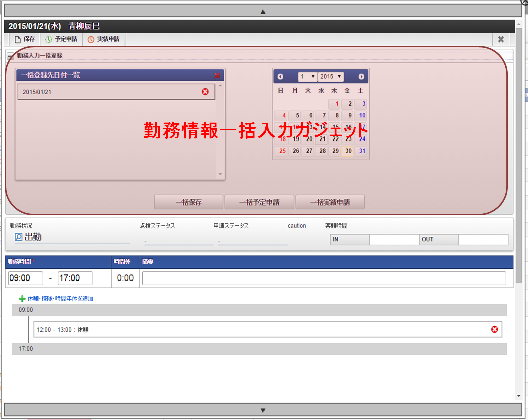The height and width of the screenshot is (420, 528).
Task: Select calendar day 4
Action: [280, 116]
